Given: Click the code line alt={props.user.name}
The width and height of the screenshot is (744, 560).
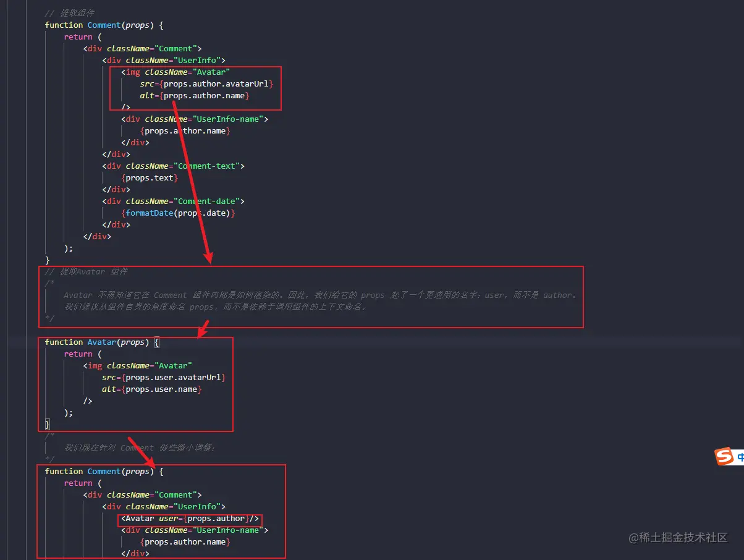Looking at the screenshot, I should click(x=152, y=389).
